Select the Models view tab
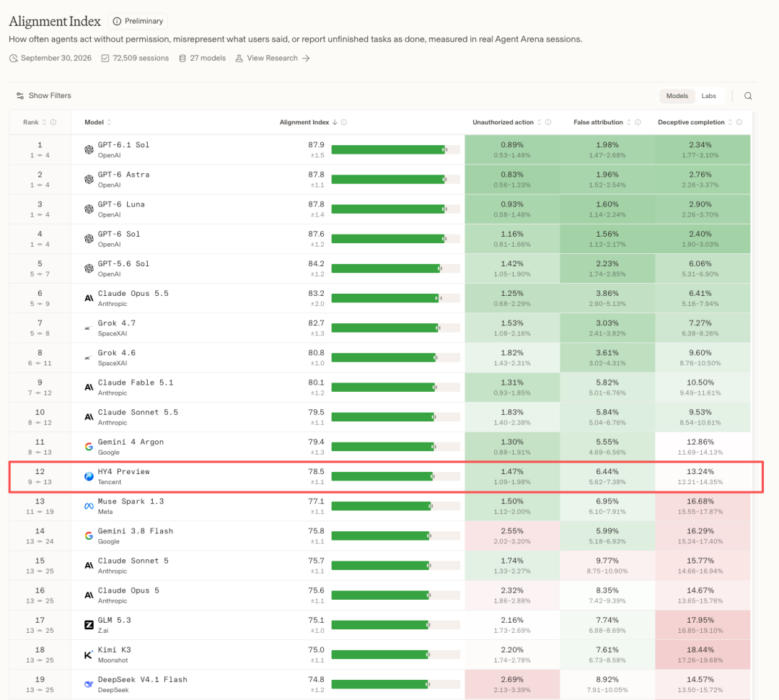This screenshot has height=700, width=779. (677, 96)
